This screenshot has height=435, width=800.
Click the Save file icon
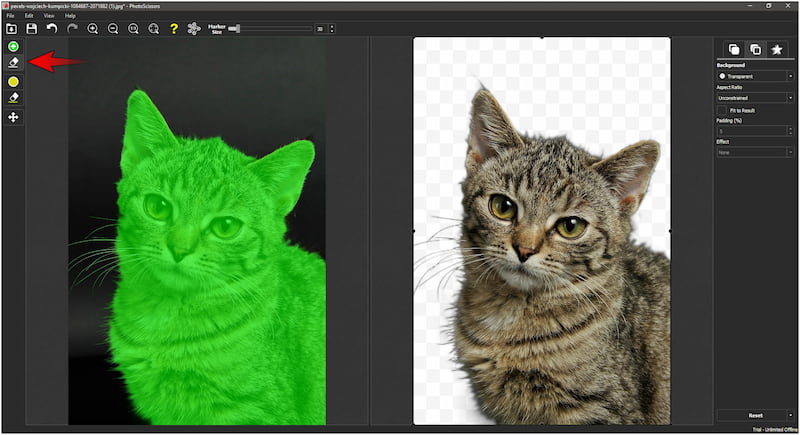31,29
